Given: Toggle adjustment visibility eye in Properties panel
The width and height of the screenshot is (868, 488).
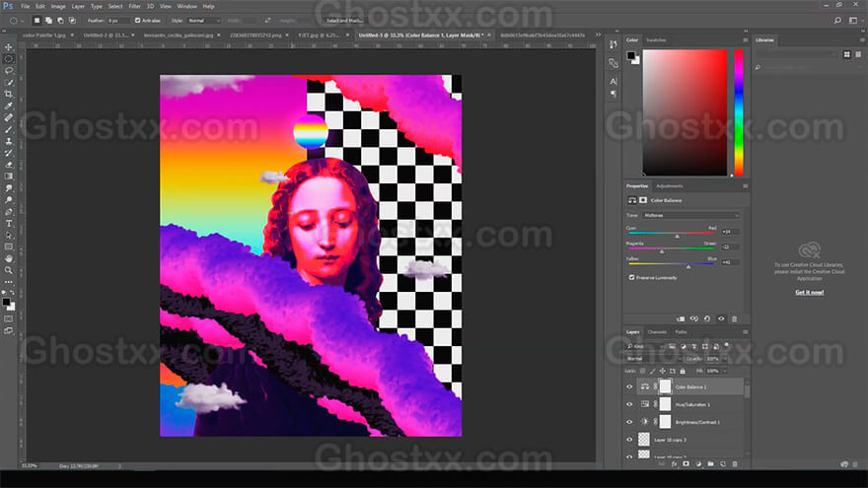Looking at the screenshot, I should click(x=721, y=318).
